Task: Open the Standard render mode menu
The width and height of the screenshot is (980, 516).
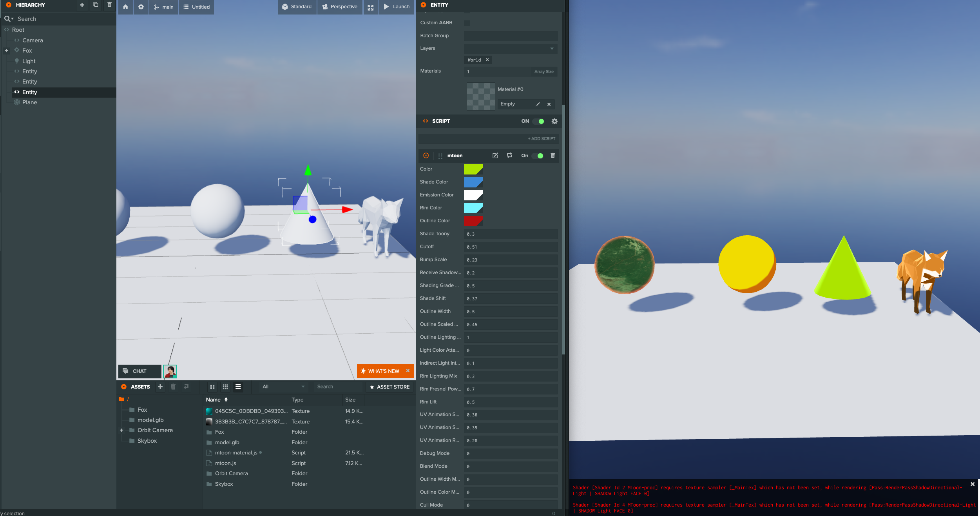Action: click(x=297, y=7)
